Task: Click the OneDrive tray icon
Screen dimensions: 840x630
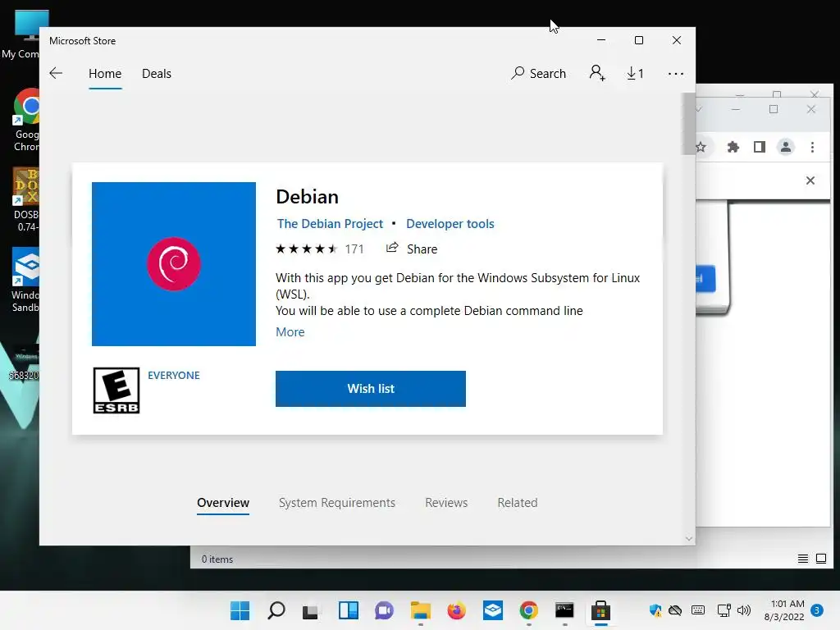Action: pos(675,610)
